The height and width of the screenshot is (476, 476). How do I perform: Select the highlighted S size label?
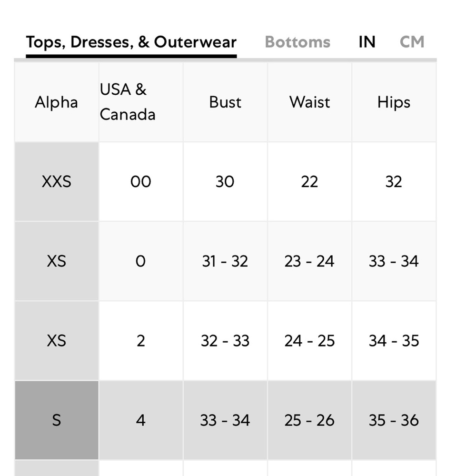tap(56, 420)
